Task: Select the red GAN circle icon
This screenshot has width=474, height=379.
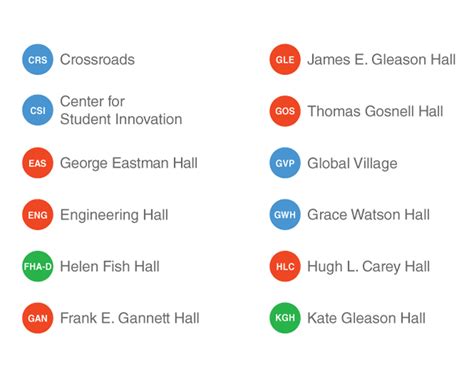Action: click(x=38, y=318)
